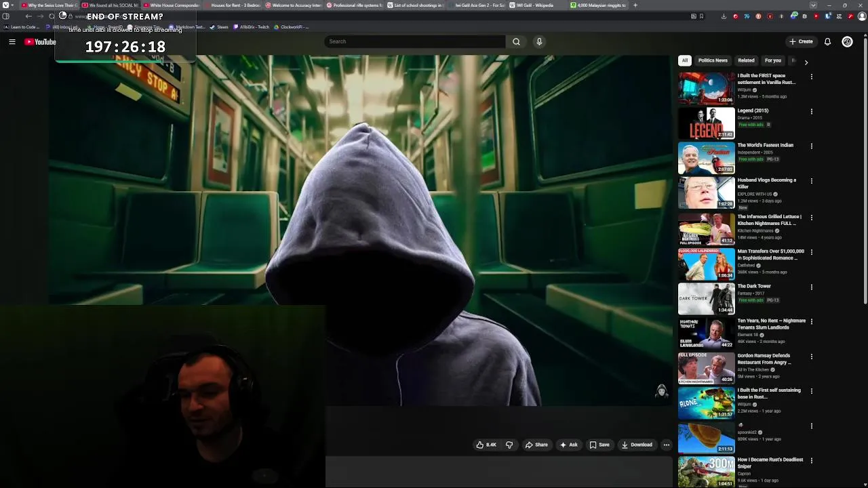Open 'ClockworkPi' bookmark in bookmarks bar
868x488 pixels.
[292, 27]
